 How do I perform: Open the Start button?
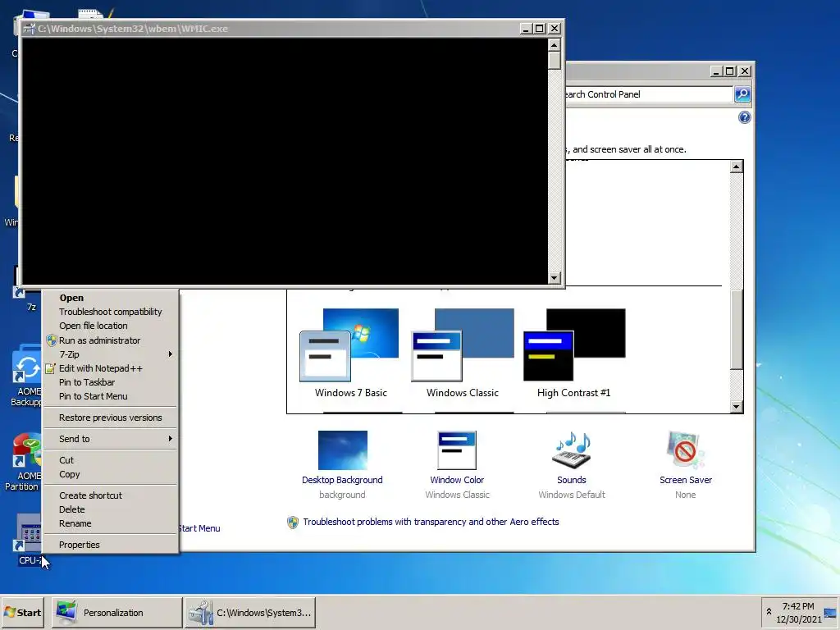22,612
